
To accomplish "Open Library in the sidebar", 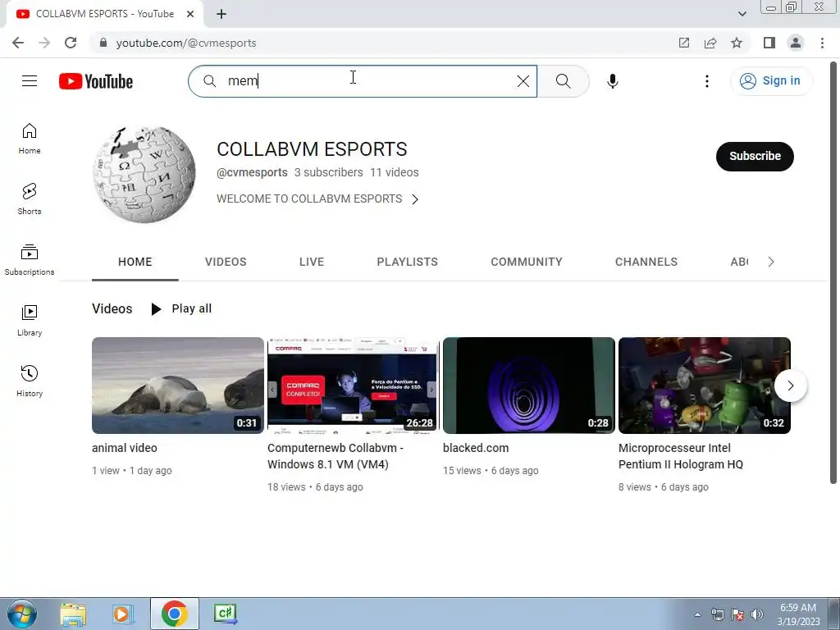I will coord(30,321).
